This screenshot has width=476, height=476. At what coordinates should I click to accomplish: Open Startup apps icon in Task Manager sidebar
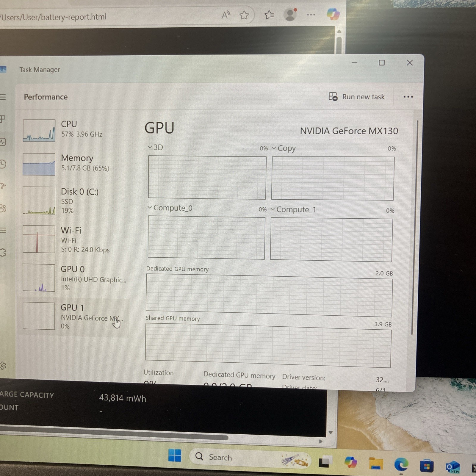(3, 186)
